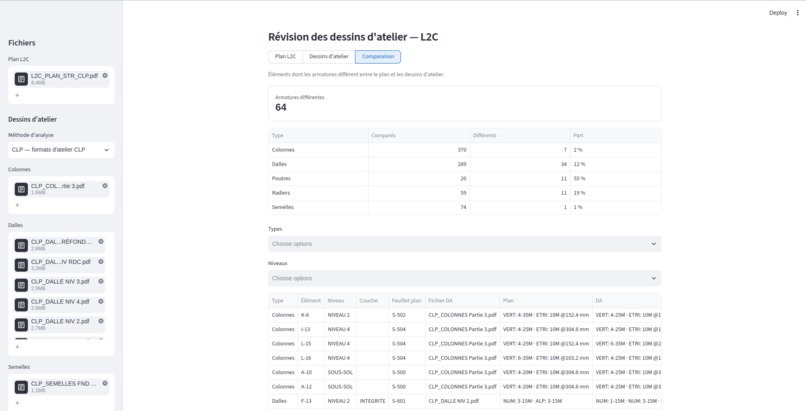806x411 pixels.
Task: Remove L2C_PLAN_STR_CLP.pdf with its x icon
Action: (105, 76)
